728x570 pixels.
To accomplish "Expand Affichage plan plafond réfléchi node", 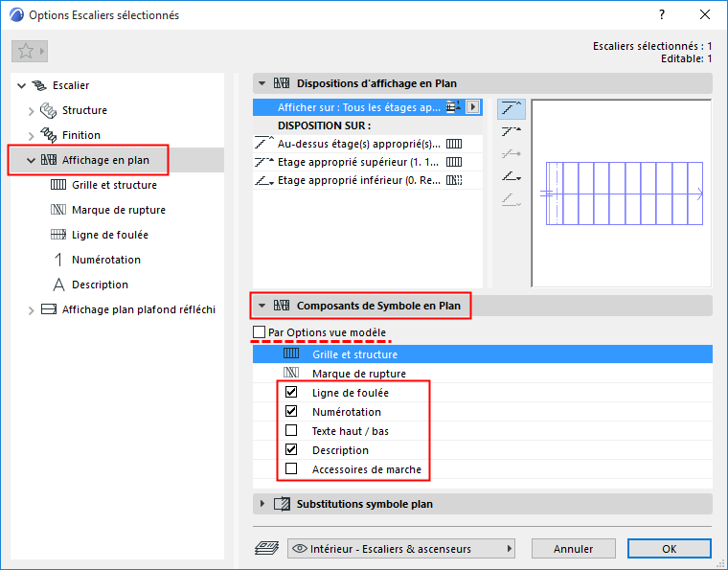I will [31, 310].
